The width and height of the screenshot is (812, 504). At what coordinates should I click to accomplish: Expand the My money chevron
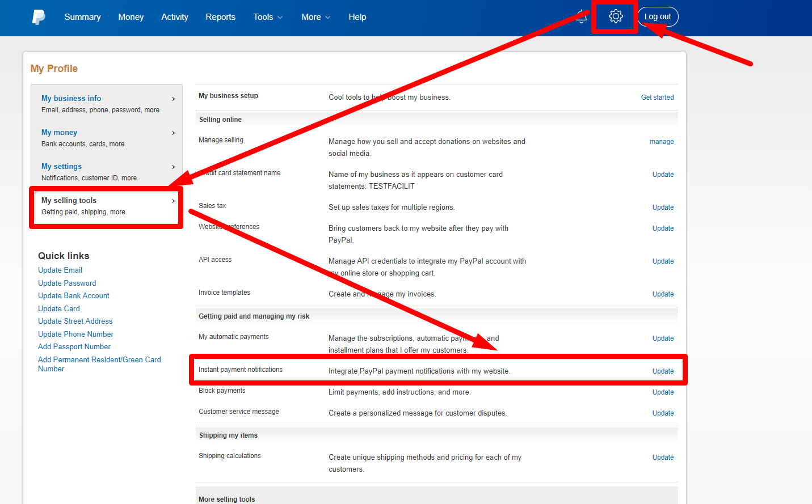(x=174, y=133)
